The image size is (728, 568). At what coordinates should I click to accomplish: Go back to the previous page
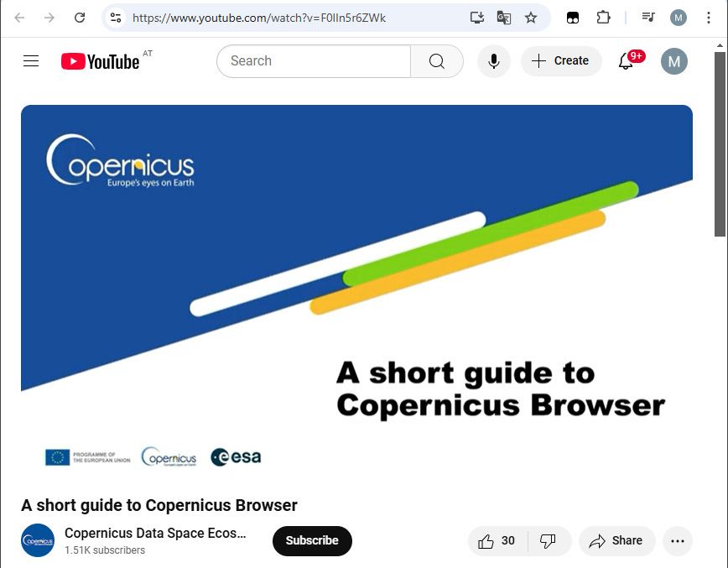coord(19,18)
